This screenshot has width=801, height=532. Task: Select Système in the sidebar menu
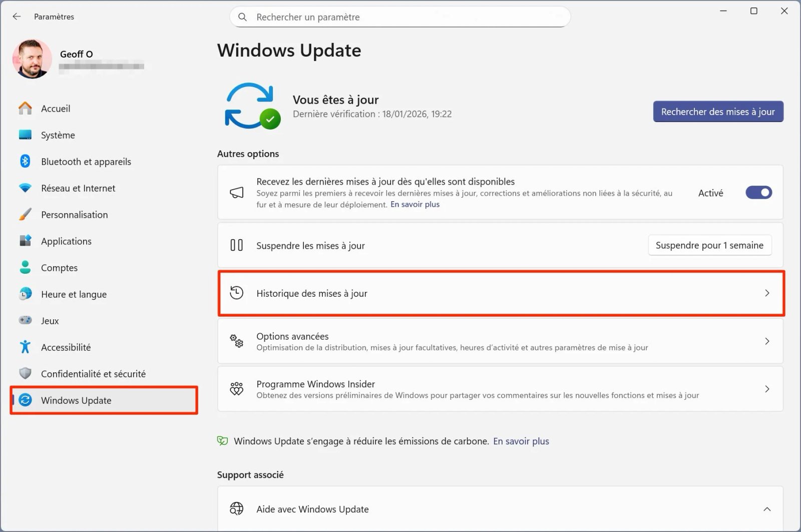pyautogui.click(x=58, y=135)
